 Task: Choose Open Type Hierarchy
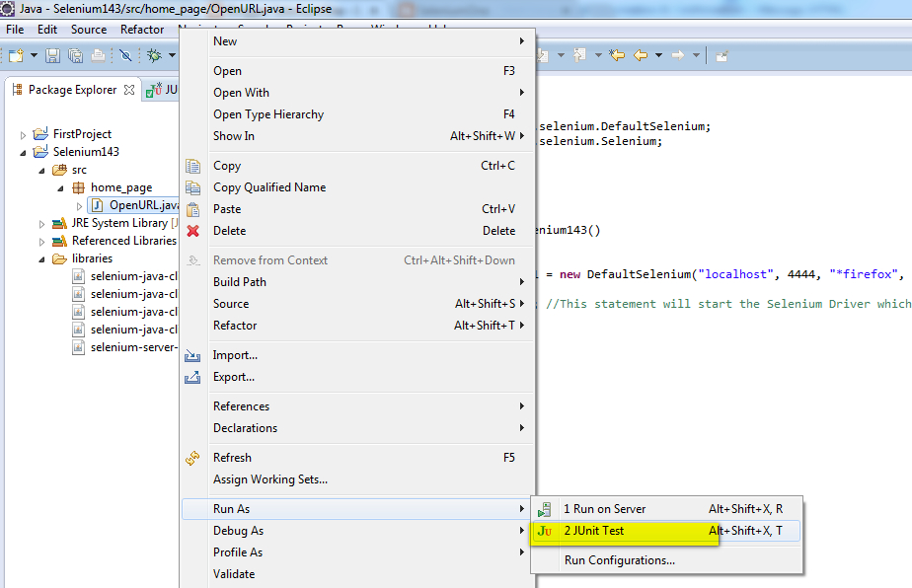pos(356,114)
